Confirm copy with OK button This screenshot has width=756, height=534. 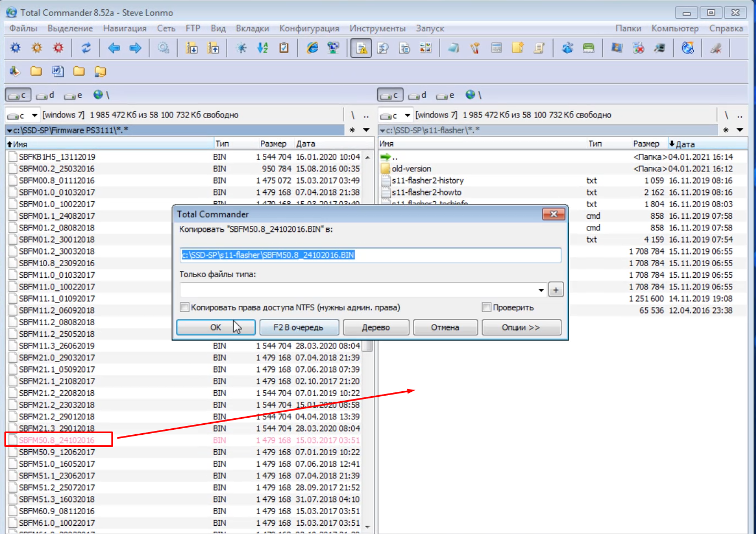tap(216, 327)
